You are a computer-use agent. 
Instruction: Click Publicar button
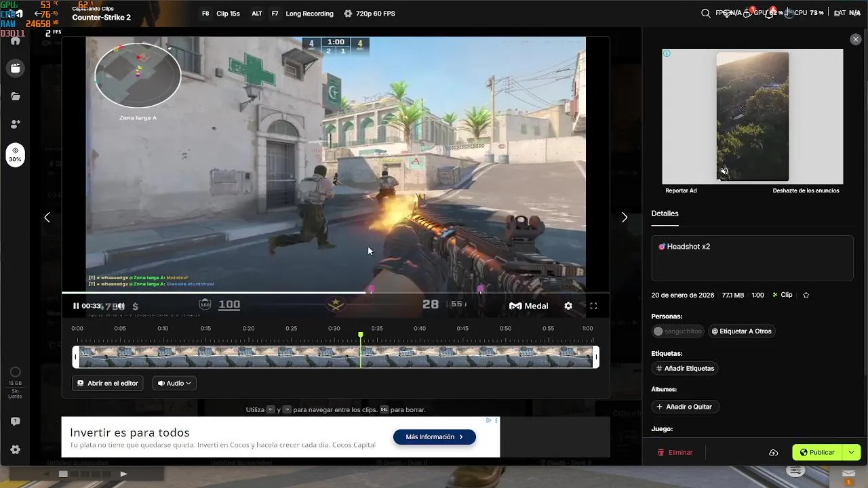[817, 453]
